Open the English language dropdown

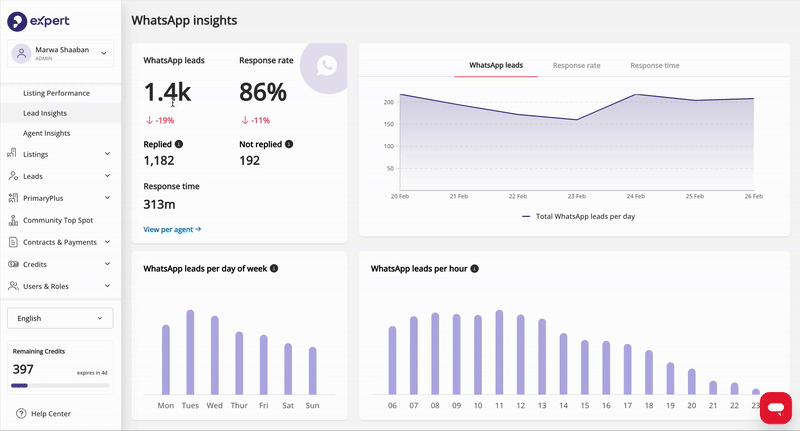(60, 318)
